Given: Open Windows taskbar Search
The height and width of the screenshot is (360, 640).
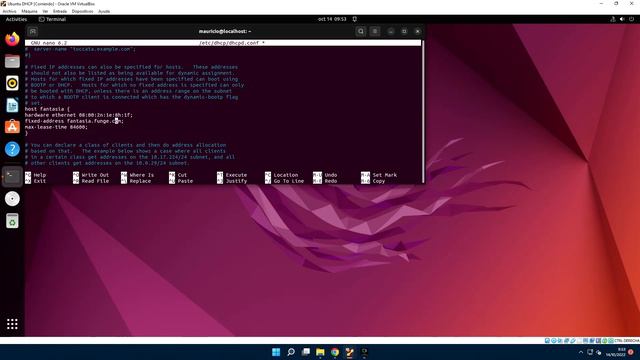Looking at the screenshot, I should pos(291,352).
